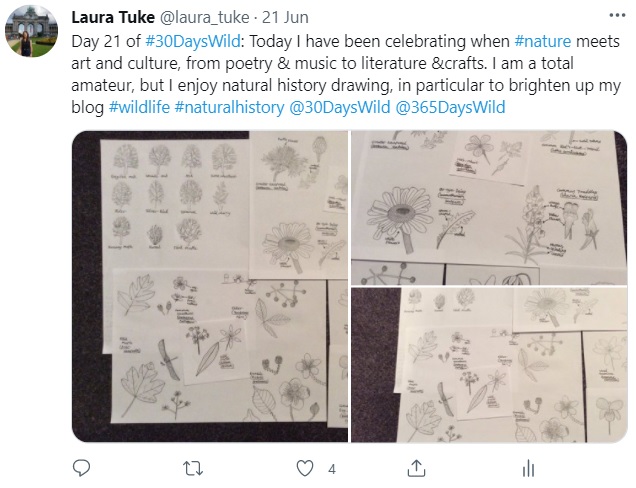The width and height of the screenshot is (636, 488).
Task: Open the 21 Jun timestamp link
Action: (285, 17)
